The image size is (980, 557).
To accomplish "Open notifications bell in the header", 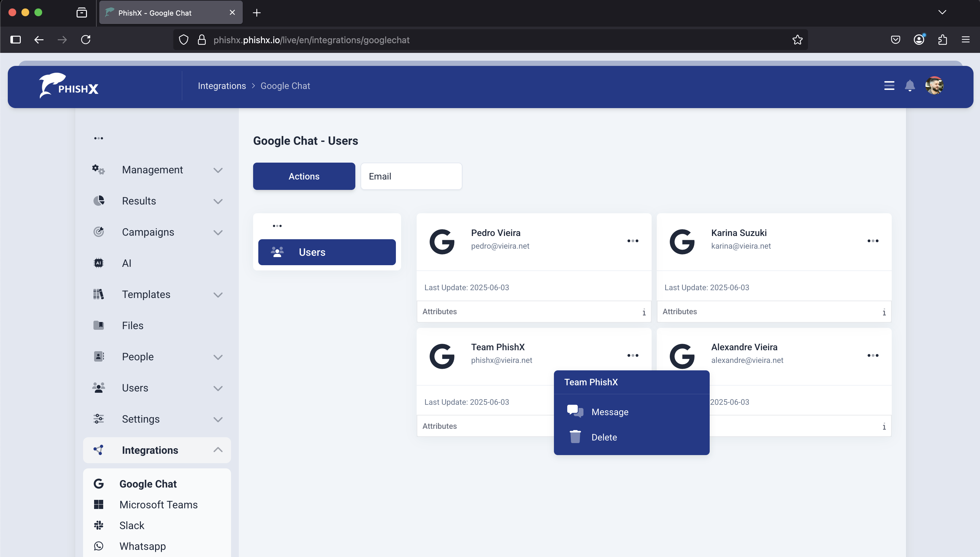I will 910,86.
